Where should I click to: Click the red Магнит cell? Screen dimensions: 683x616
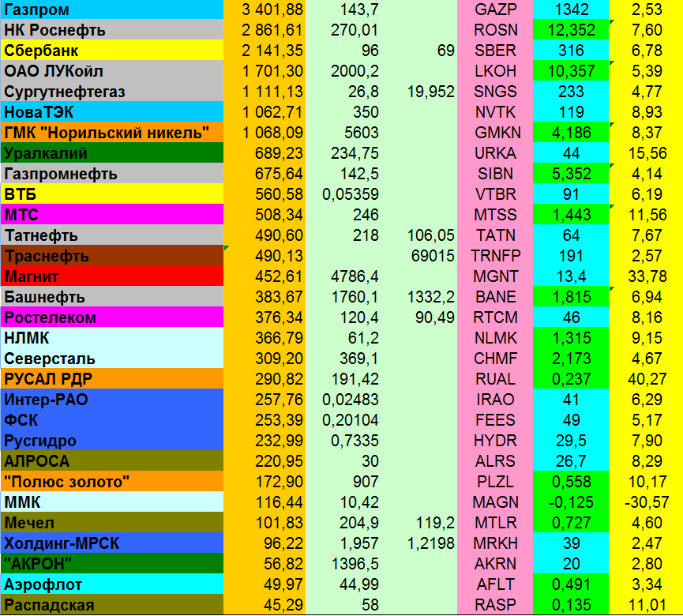pos(112,276)
